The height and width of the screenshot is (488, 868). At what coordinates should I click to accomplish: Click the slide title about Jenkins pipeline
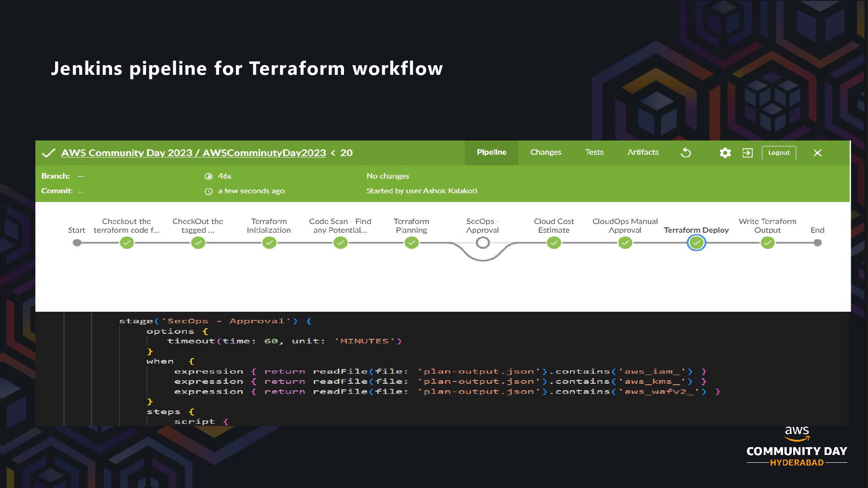click(247, 68)
